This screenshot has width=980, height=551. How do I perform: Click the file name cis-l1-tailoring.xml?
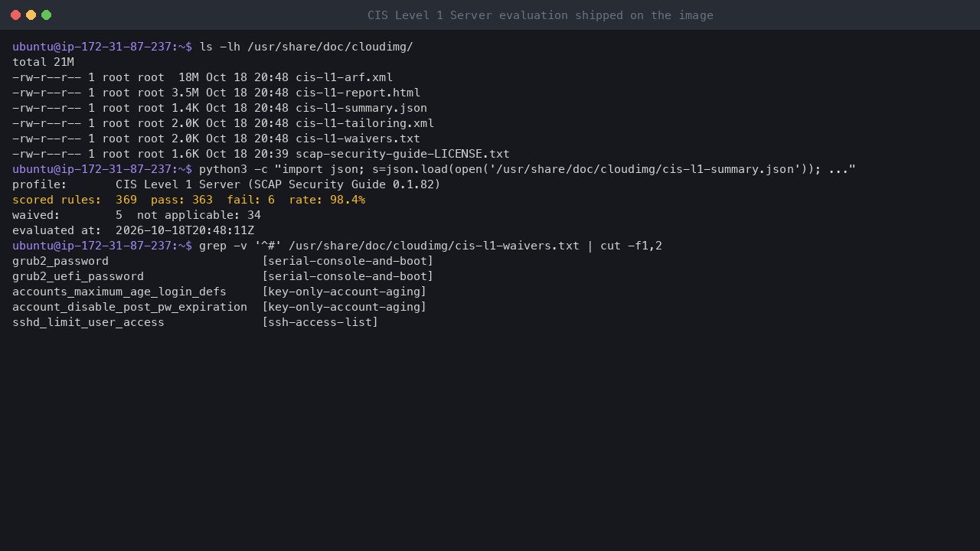364,123
